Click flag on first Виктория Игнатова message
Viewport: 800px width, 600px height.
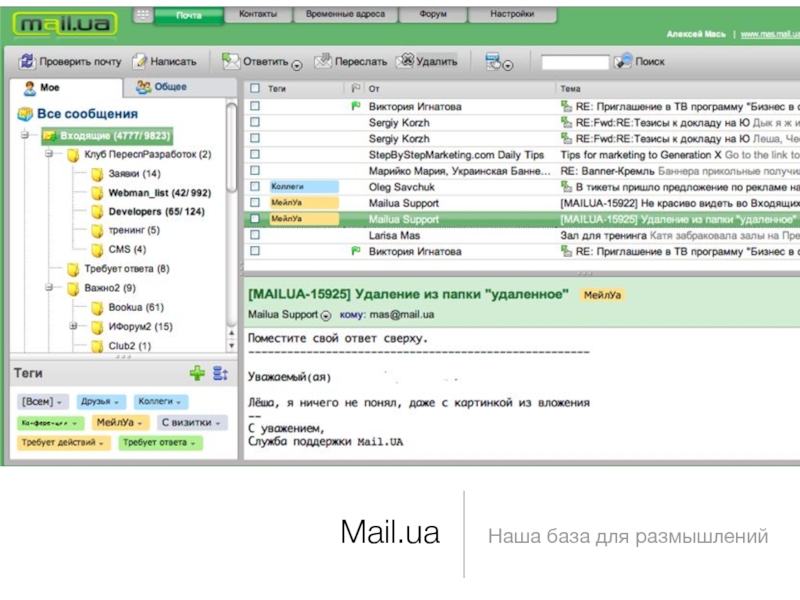(x=356, y=106)
